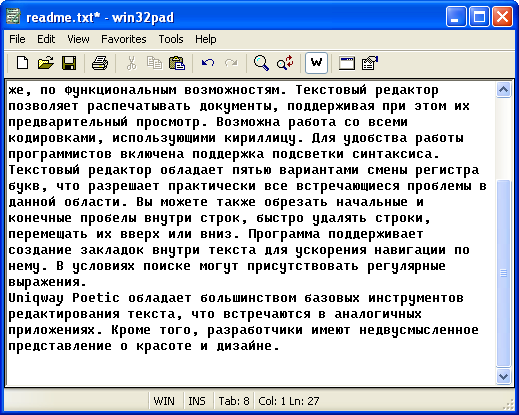Click the word выражения. in the text
519x415 pixels.
tap(47, 282)
